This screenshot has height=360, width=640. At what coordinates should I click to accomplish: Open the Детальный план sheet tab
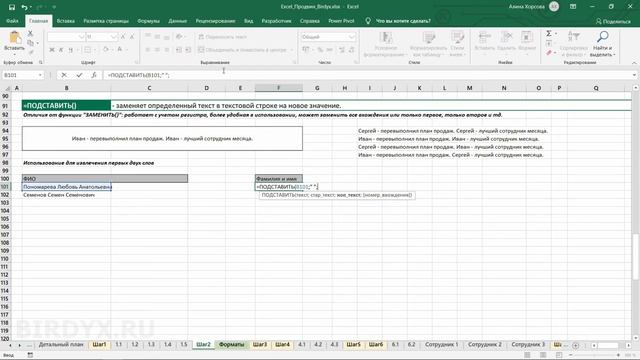61,344
